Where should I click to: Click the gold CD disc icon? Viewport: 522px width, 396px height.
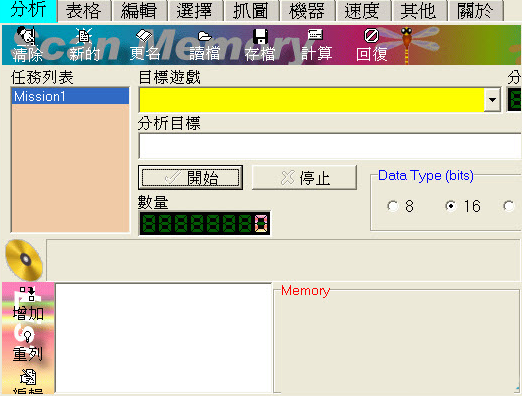tap(24, 260)
